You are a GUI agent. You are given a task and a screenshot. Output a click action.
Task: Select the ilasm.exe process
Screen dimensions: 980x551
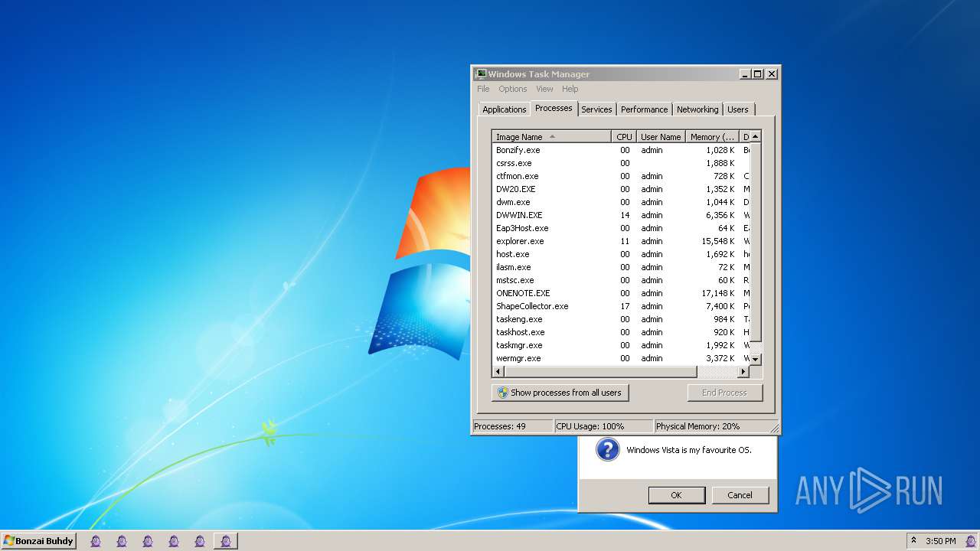621,267
